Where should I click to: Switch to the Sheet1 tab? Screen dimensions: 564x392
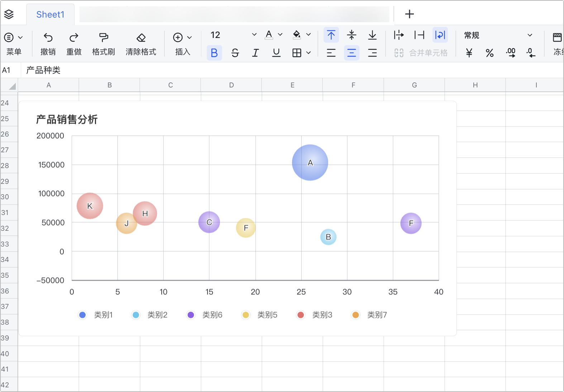pyautogui.click(x=50, y=14)
